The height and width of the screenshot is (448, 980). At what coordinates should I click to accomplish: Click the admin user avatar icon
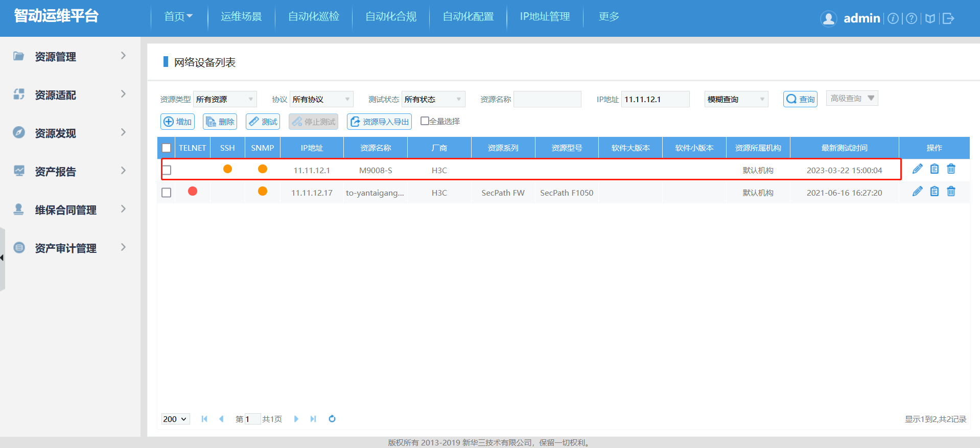[828, 18]
